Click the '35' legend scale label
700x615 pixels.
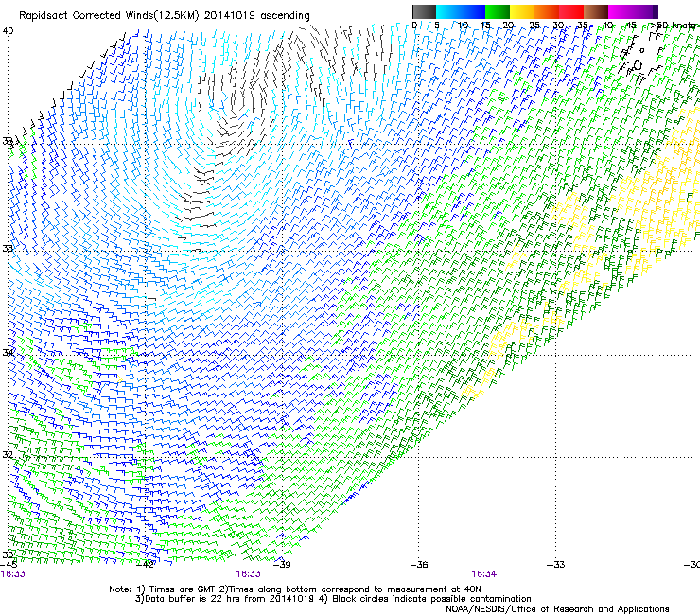(x=583, y=26)
